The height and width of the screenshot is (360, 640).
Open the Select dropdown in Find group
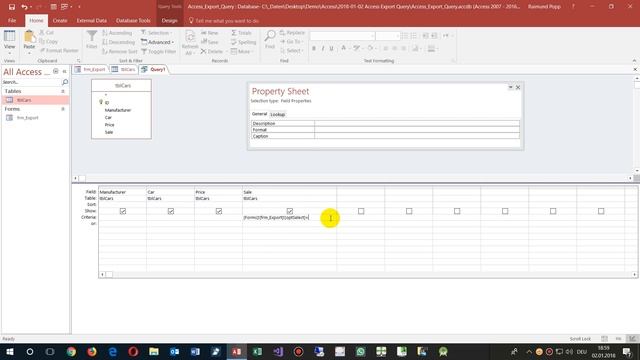pyautogui.click(x=291, y=51)
